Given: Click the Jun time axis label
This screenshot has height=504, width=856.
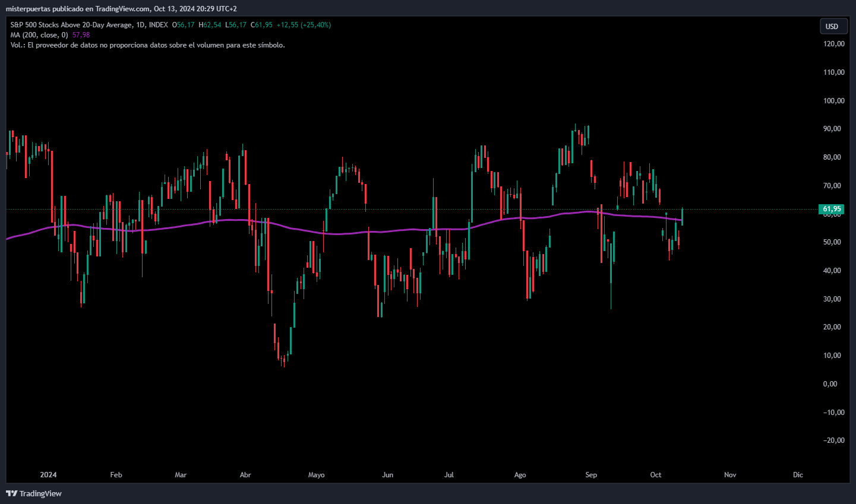Looking at the screenshot, I should click(388, 475).
